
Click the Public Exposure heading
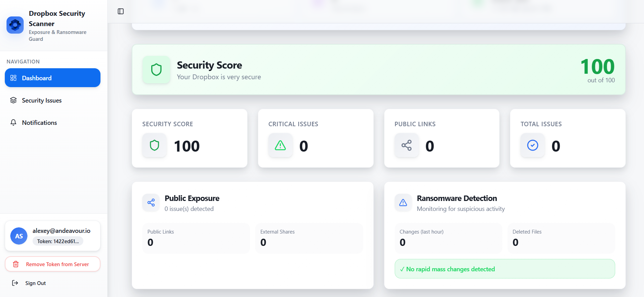(x=192, y=198)
